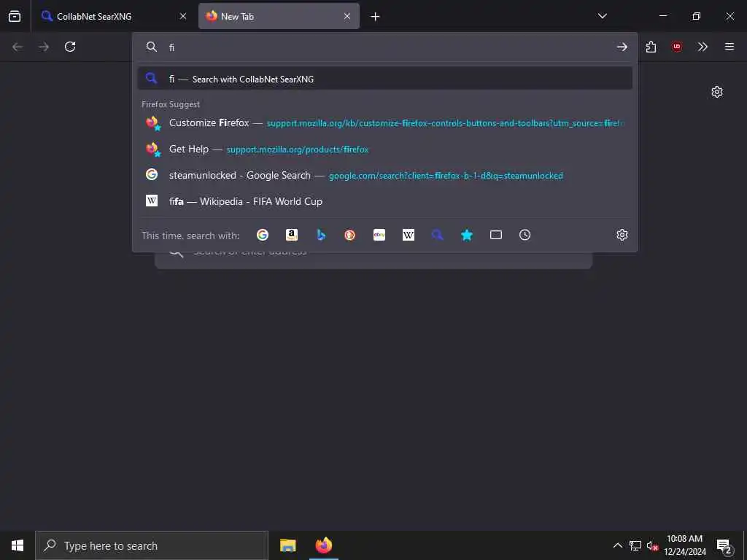The height and width of the screenshot is (560, 747).
Task: Open the notification center icon
Action: point(724,545)
